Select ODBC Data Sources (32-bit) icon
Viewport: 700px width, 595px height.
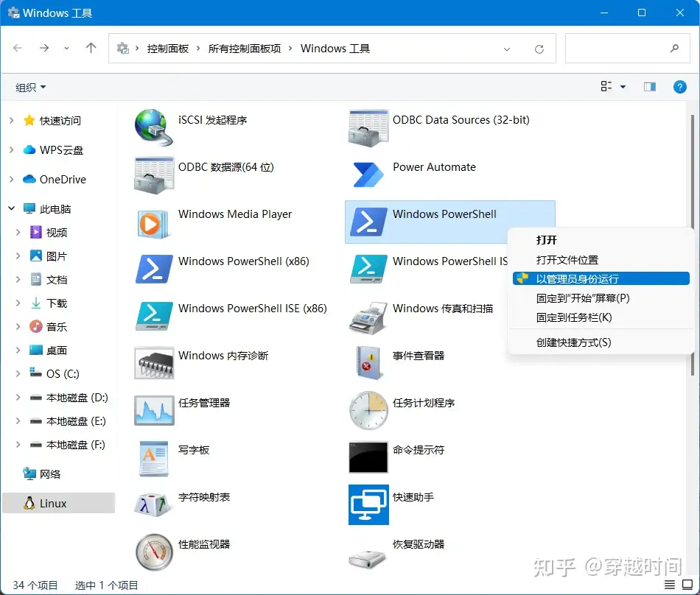368,128
